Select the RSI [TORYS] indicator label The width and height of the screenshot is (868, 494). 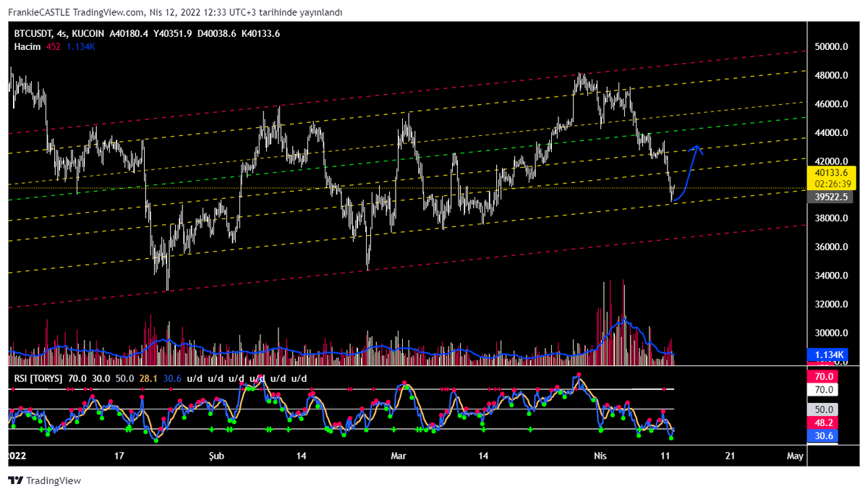pyautogui.click(x=37, y=378)
